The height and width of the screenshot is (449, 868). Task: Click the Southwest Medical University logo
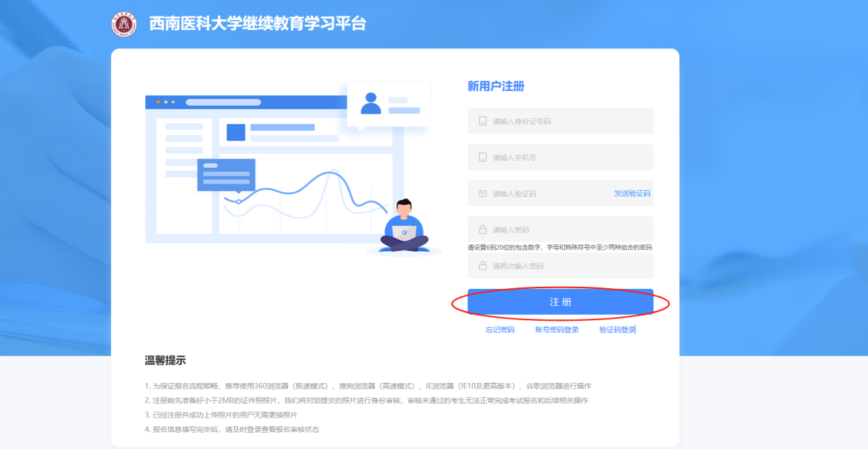pyautogui.click(x=124, y=24)
